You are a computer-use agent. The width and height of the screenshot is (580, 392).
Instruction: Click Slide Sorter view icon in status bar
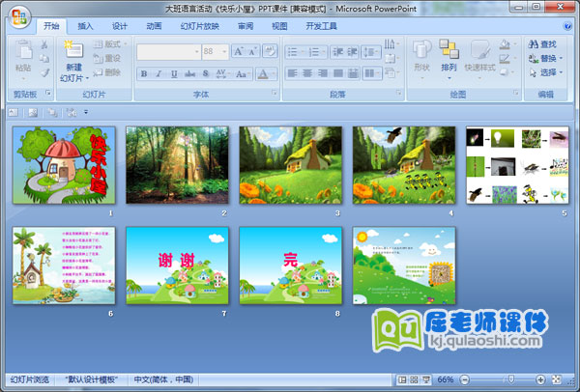[415, 379]
